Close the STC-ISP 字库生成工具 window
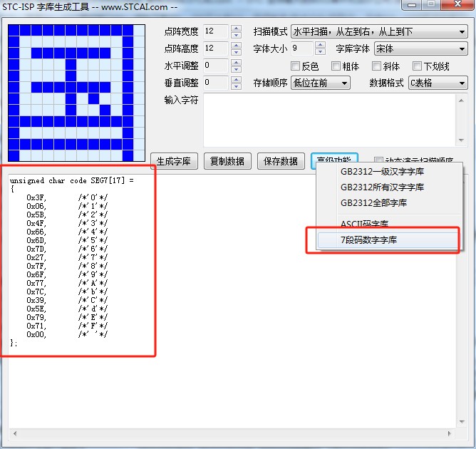This screenshot has height=449, width=476. tap(457, 4)
